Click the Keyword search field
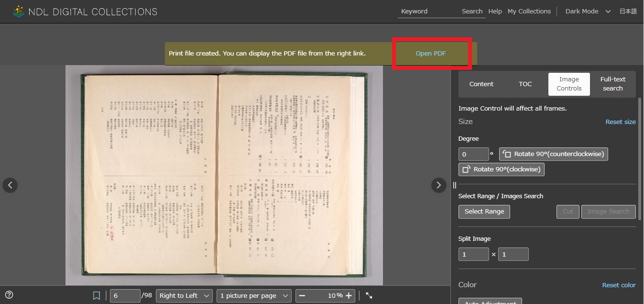 tap(428, 11)
